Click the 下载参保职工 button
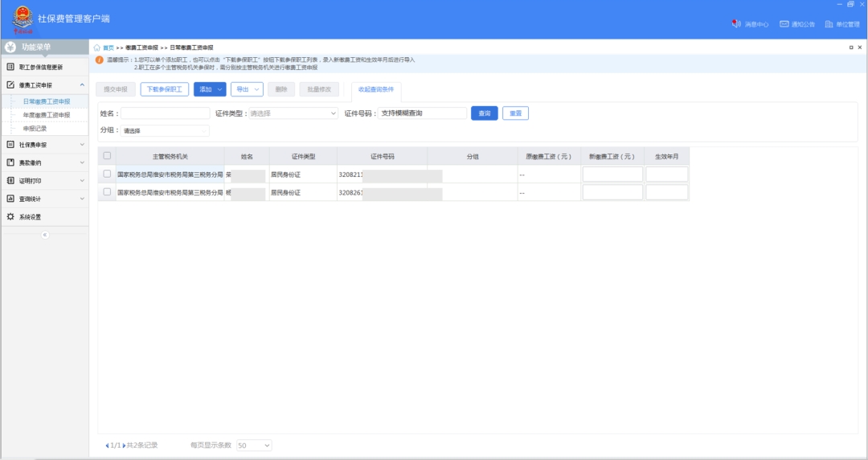868x460 pixels. coord(165,89)
